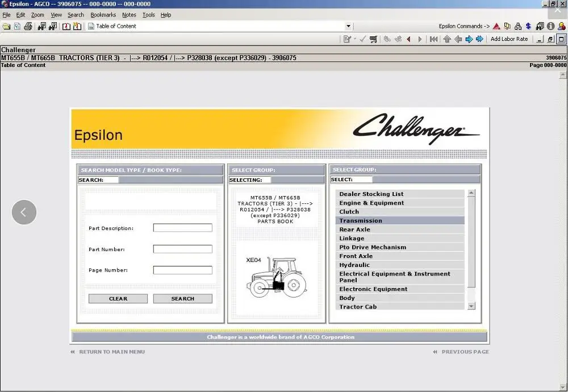Select Engine & Equipment group
568x392 pixels.
(400, 203)
